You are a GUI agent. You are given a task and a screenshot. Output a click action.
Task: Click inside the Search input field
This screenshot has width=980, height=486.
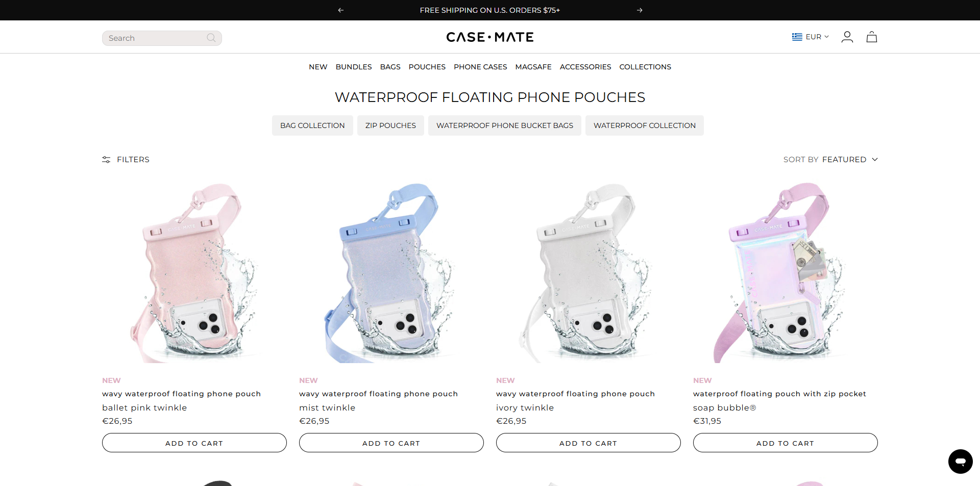pyautogui.click(x=153, y=38)
